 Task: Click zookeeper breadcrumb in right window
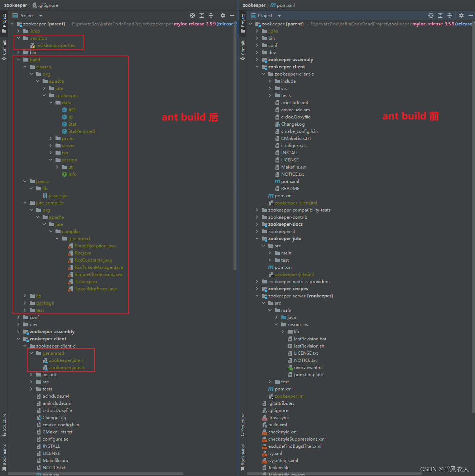(254, 5)
